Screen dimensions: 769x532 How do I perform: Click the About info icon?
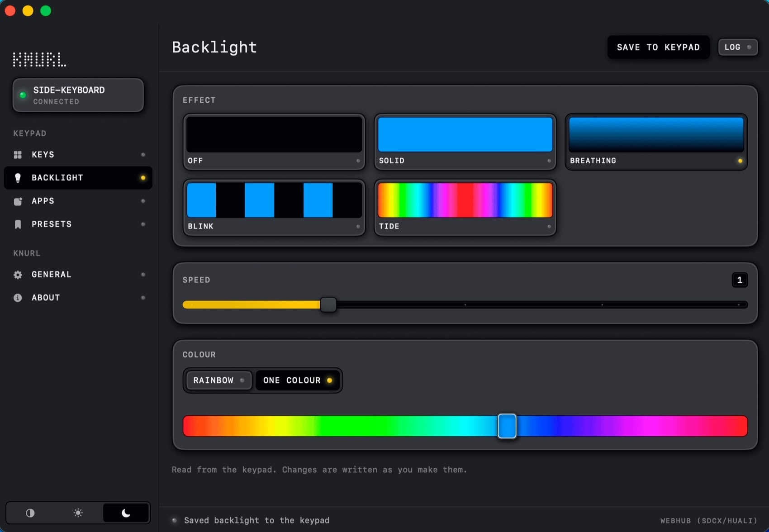[18, 298]
